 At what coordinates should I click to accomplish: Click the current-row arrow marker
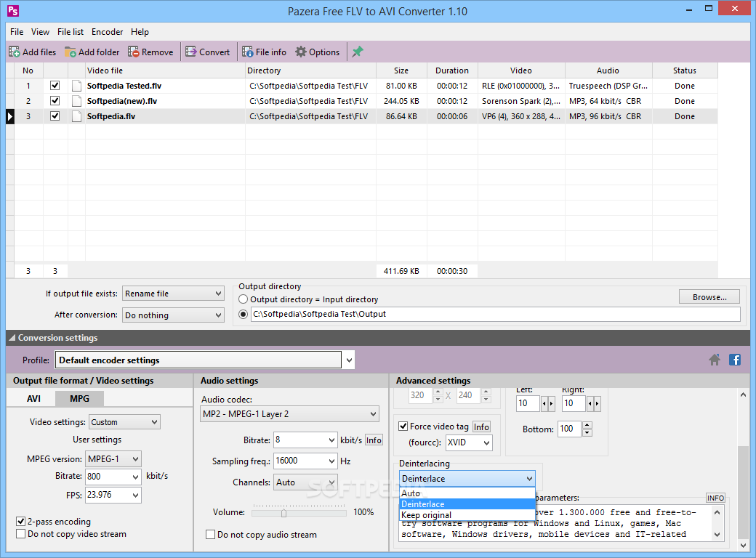click(10, 116)
